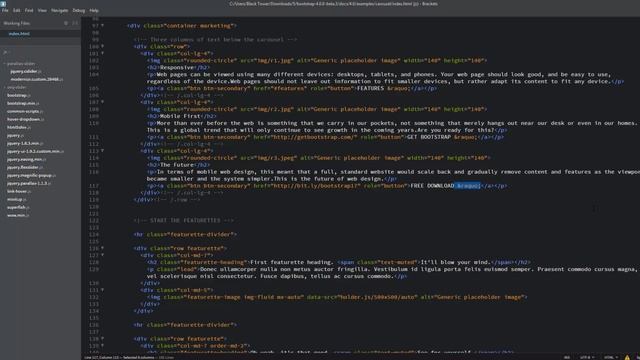Fold col-md-7 block at line 127
The width and height of the screenshot is (640, 360).
click(102, 255)
